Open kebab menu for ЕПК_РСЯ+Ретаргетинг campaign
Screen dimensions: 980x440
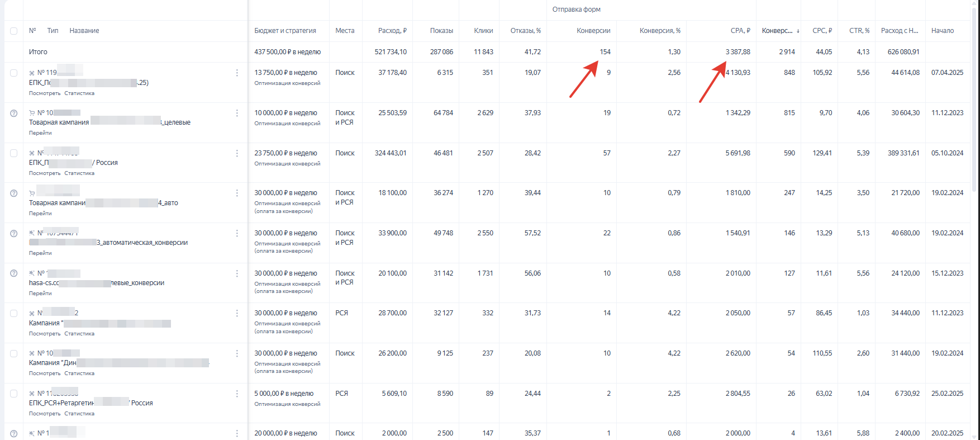coord(237,394)
